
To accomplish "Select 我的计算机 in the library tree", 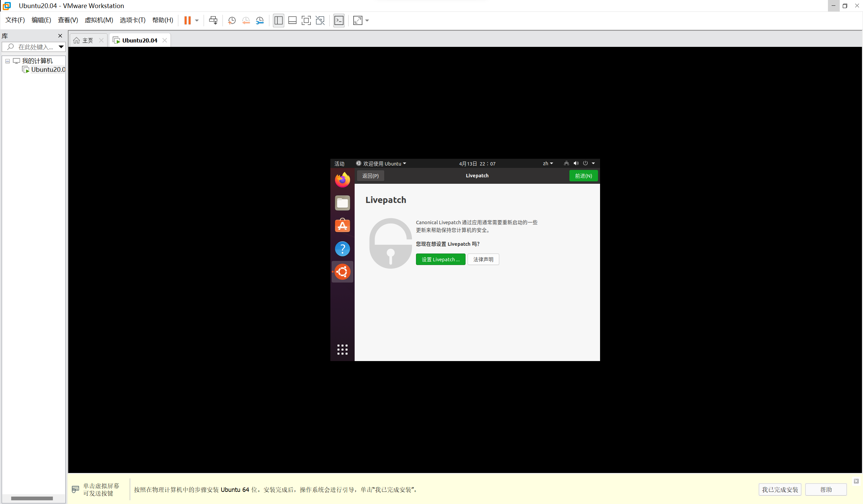I will 37,61.
